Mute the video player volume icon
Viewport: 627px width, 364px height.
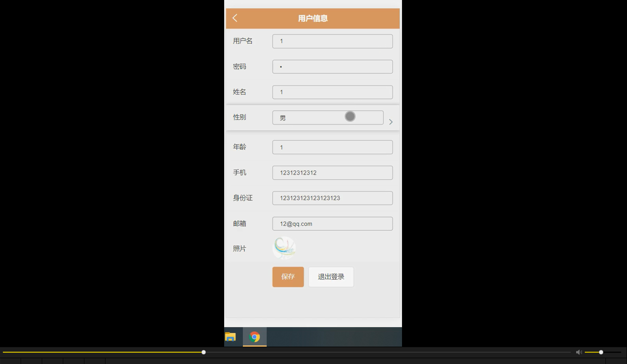579,352
